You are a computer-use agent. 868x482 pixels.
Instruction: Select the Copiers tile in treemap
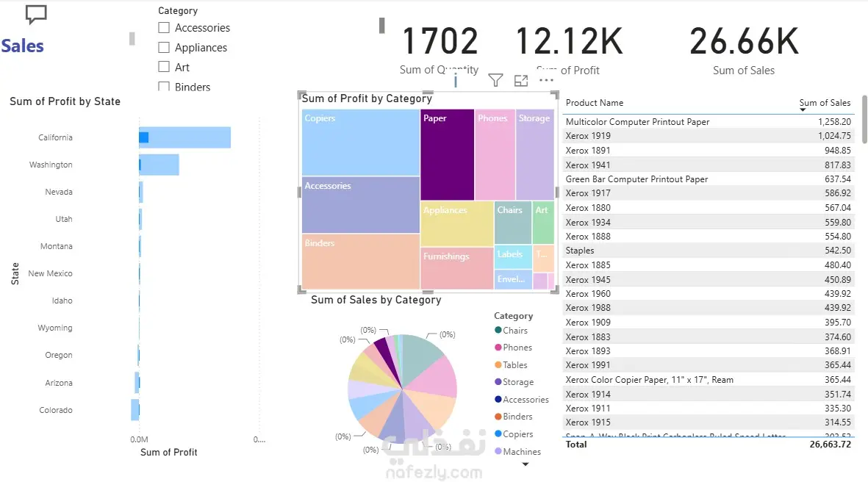(361, 143)
